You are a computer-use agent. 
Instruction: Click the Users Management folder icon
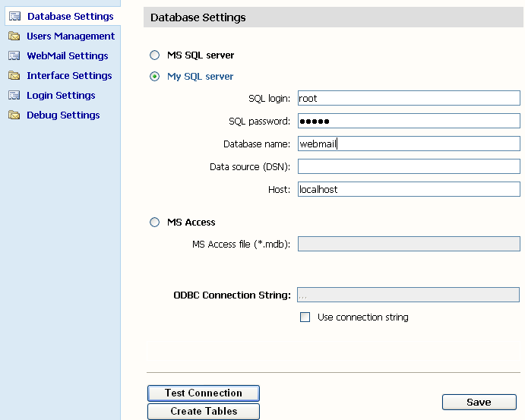pyautogui.click(x=14, y=36)
